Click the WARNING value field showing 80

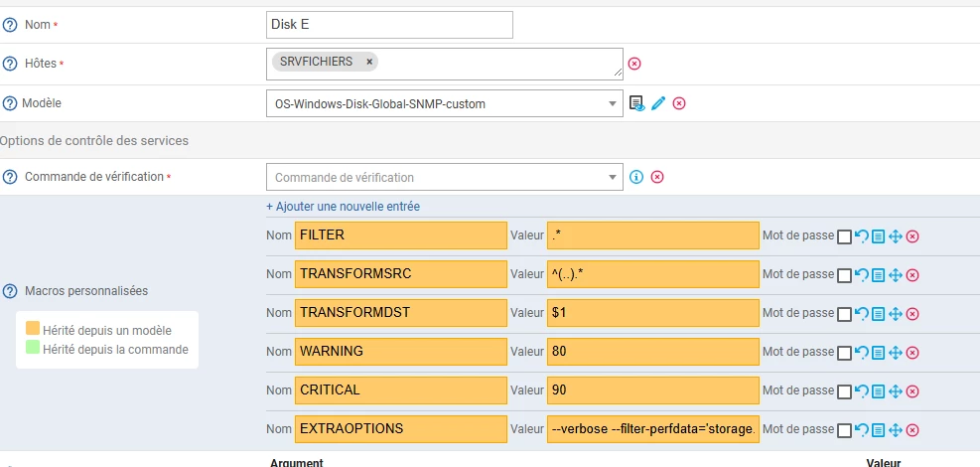pos(652,352)
